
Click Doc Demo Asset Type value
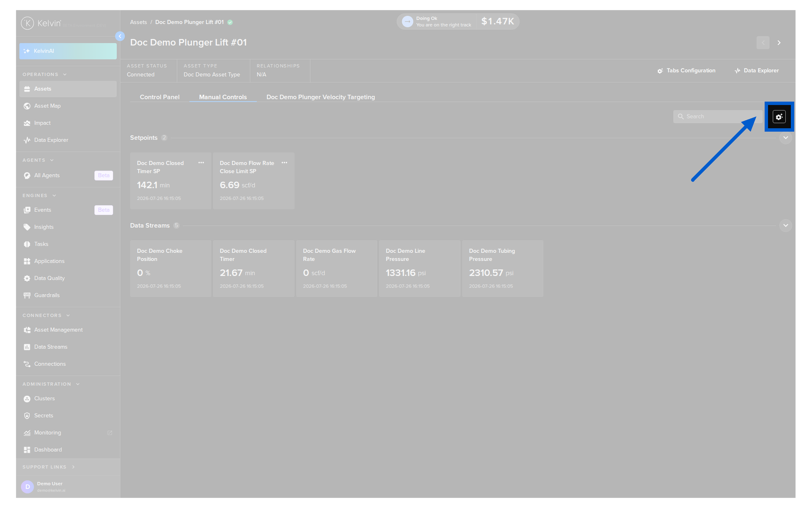pos(211,75)
